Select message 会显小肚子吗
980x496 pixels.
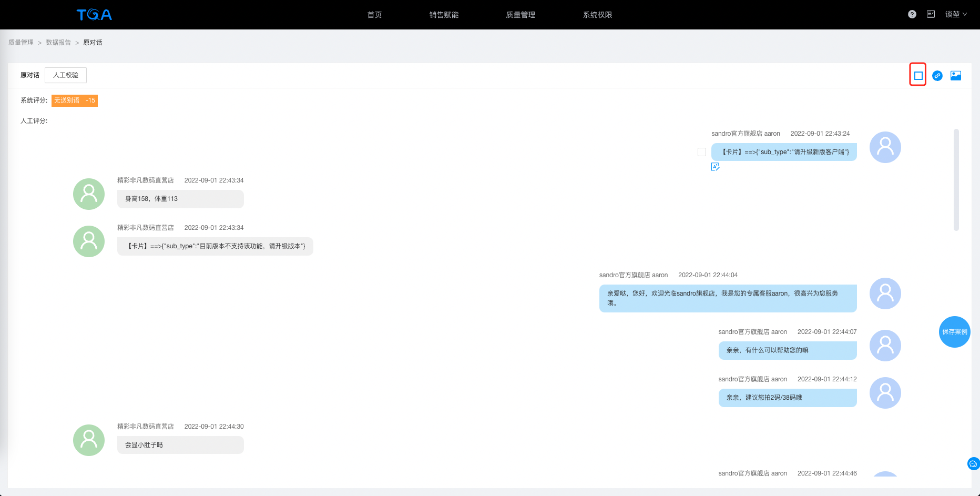(x=180, y=445)
